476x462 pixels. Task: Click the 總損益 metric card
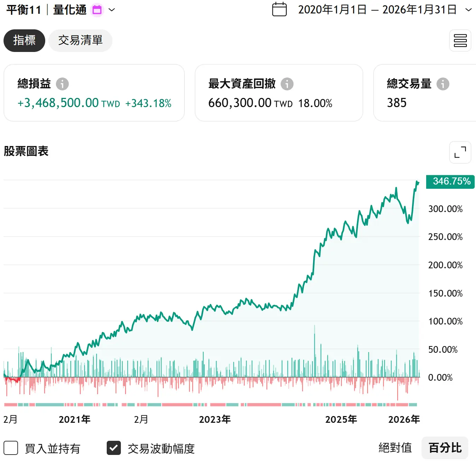94,93
